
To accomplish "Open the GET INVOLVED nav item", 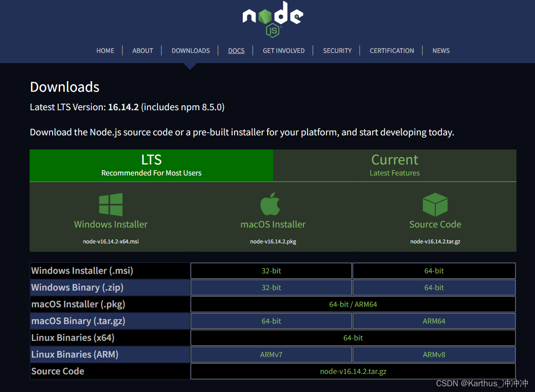I will 283,51.
